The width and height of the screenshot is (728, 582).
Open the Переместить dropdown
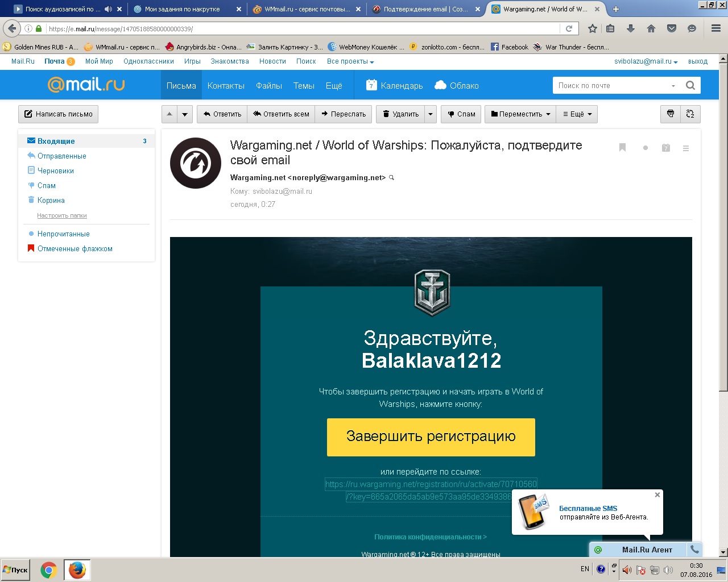[x=520, y=114]
